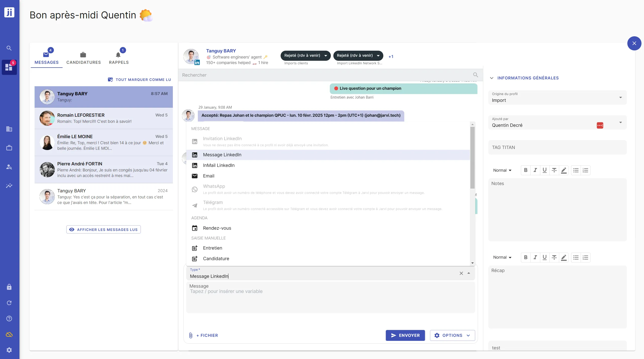Open the analytics trends sidebar icon

[9, 186]
